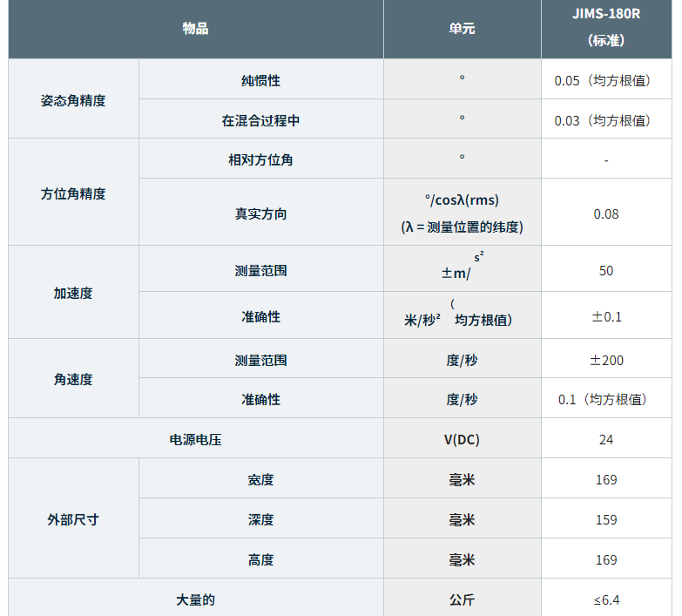Select value 0.05（均方根值）
The width and height of the screenshot is (682, 616).
[606, 79]
